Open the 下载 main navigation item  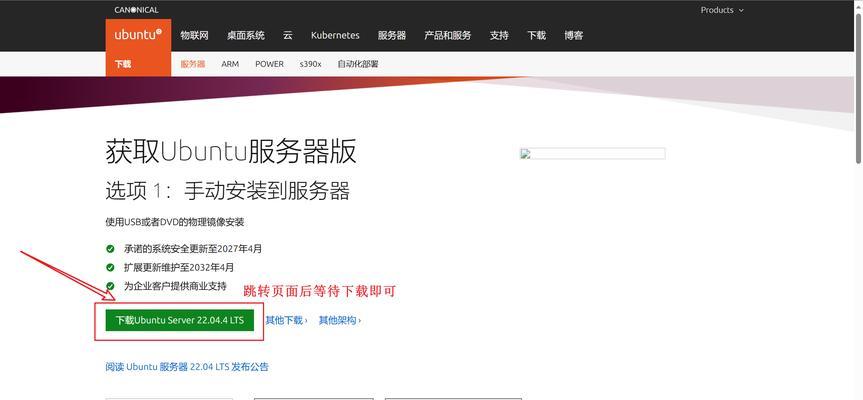[536, 35]
